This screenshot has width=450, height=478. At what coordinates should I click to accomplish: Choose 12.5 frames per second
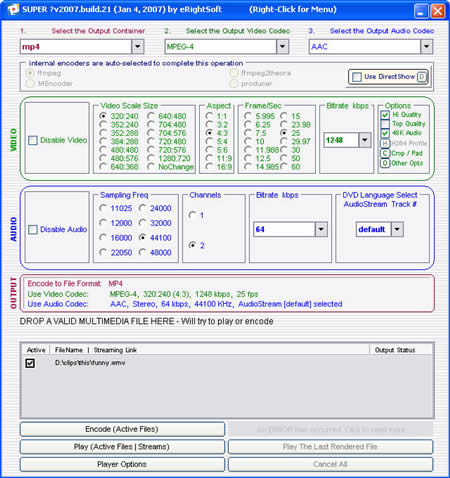pyautogui.click(x=247, y=158)
